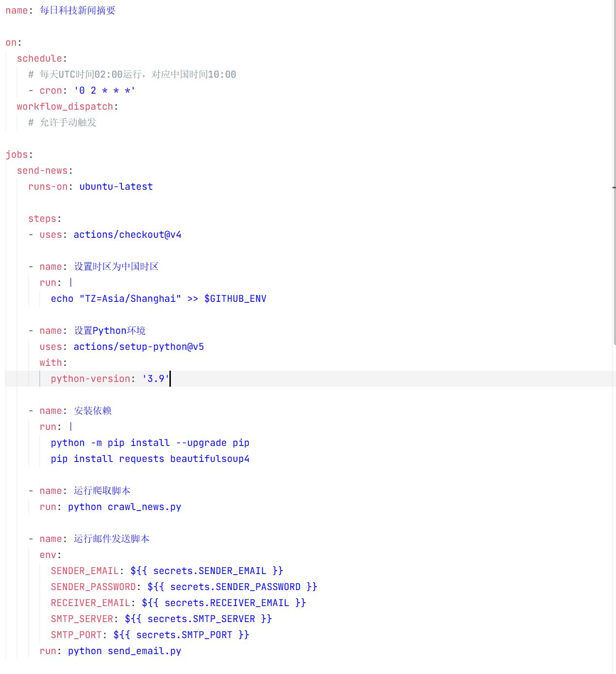This screenshot has height=674, width=616.
Task: Click the pip install requests beautifulsoup4 line
Action: [150, 459]
